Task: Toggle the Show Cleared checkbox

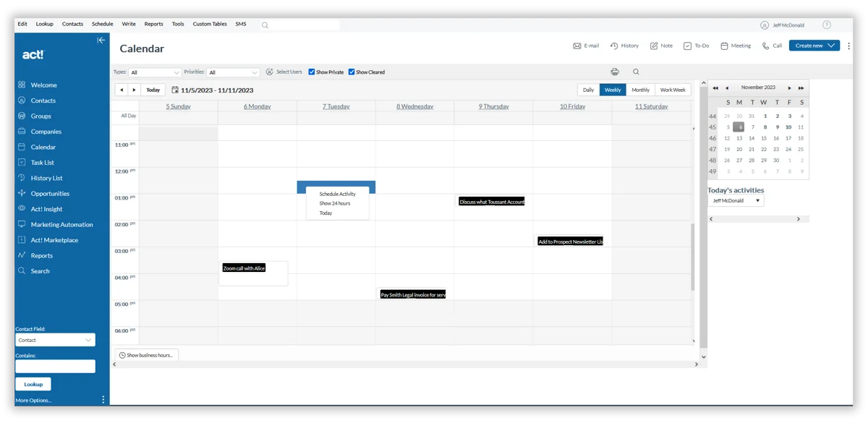Action: (352, 72)
